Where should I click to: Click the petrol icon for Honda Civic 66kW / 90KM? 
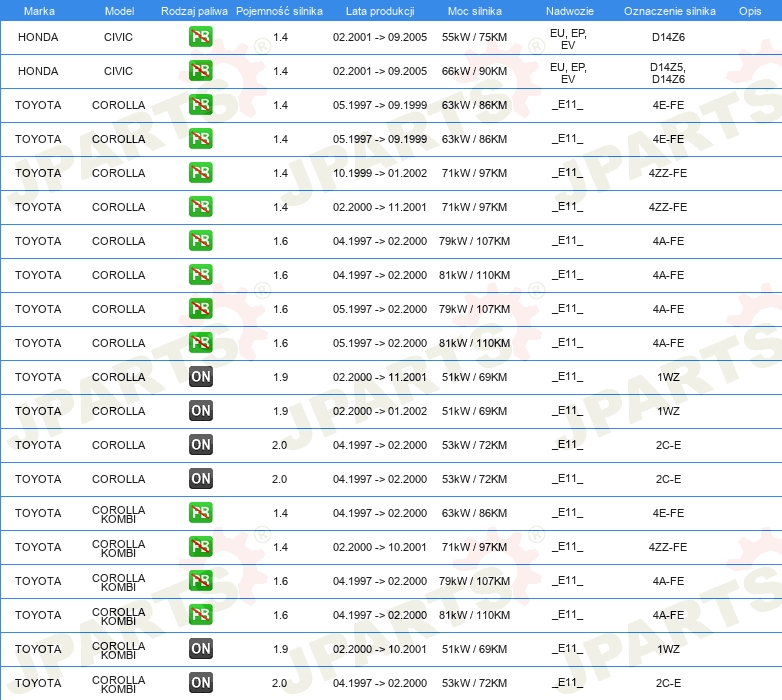click(200, 71)
